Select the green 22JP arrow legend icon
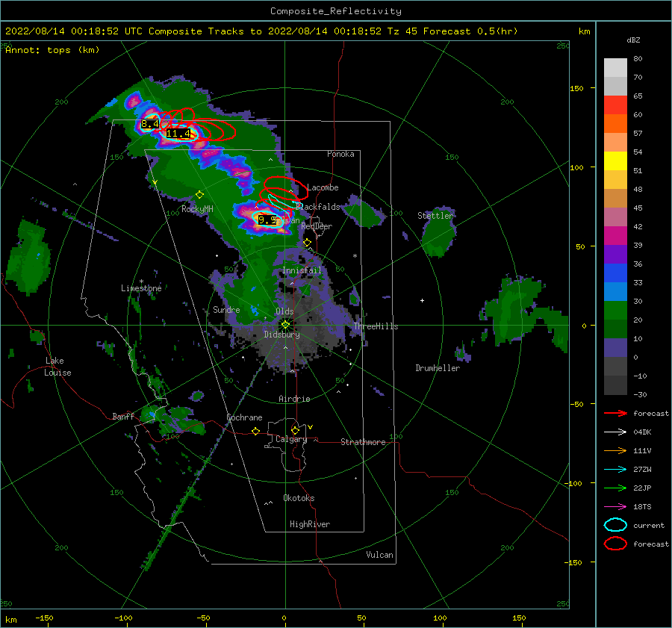 [615, 488]
